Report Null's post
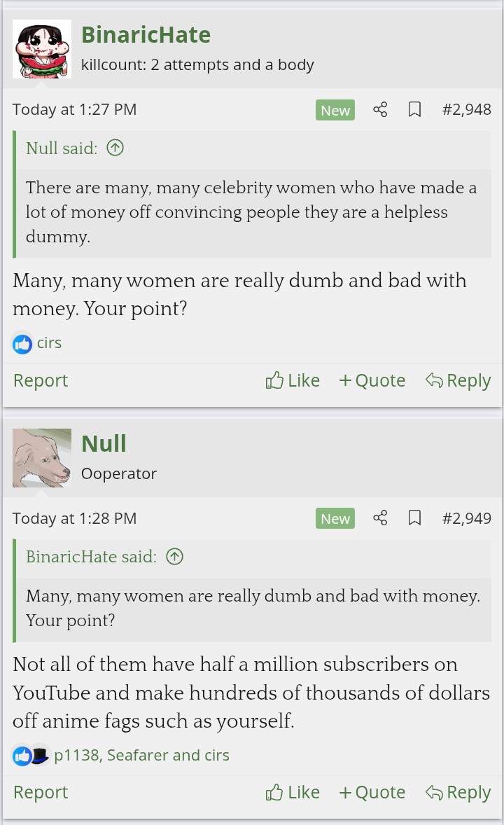 pyautogui.click(x=41, y=792)
